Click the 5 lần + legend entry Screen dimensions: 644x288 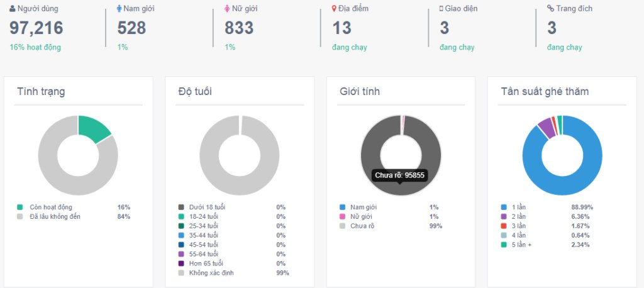(521, 245)
